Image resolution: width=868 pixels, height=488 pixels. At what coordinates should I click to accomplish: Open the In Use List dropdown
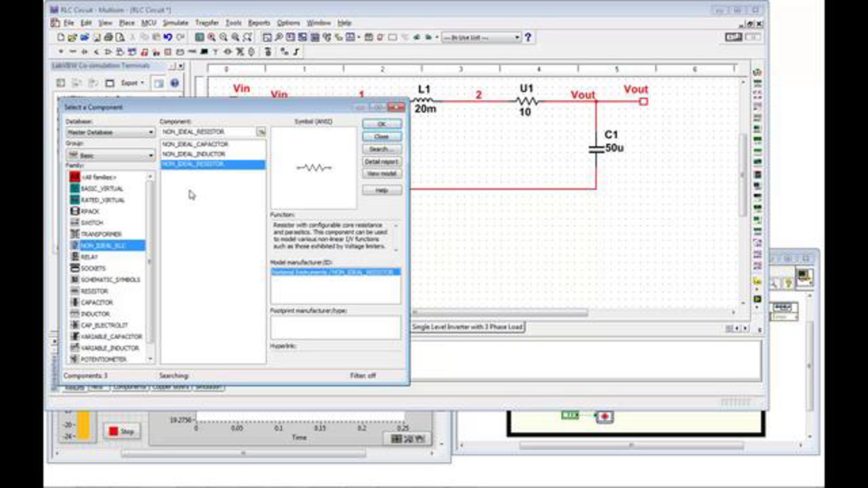tap(481, 38)
